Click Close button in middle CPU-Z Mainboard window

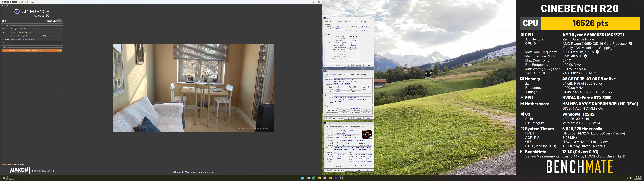click(x=368, y=118)
